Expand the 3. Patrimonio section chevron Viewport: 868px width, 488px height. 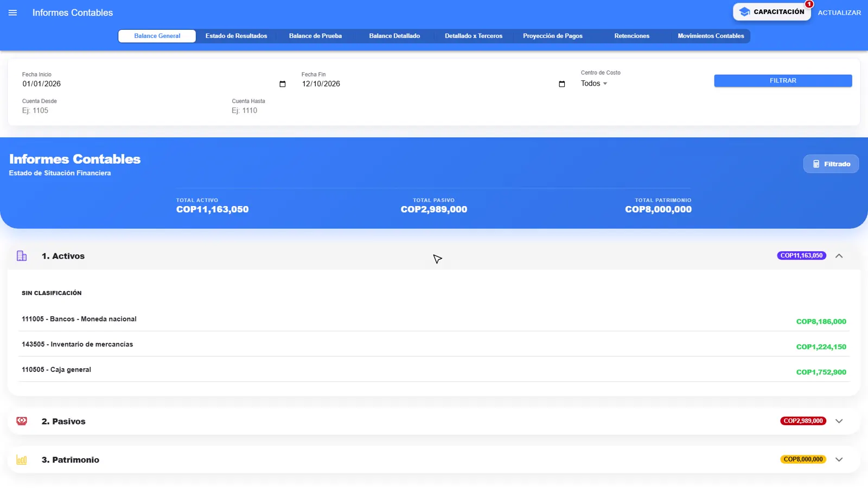tap(839, 460)
